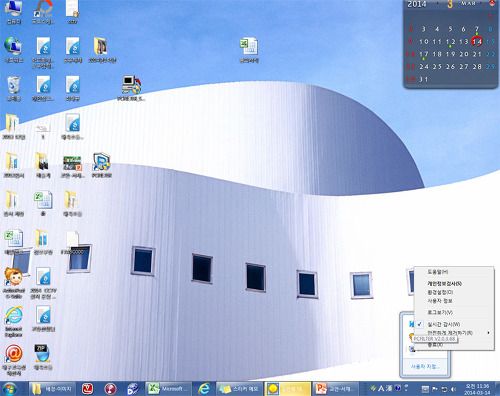
Task: Select date 25 in the calendar gadget
Action: [437, 67]
